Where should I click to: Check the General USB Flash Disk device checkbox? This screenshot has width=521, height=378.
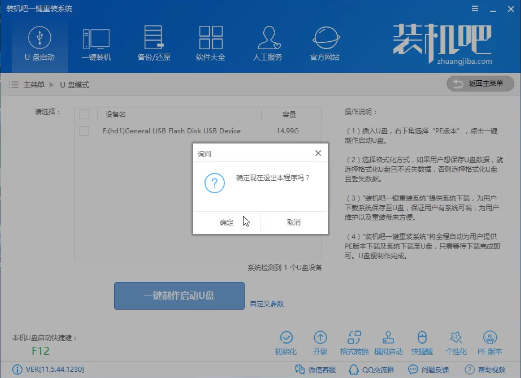point(84,131)
